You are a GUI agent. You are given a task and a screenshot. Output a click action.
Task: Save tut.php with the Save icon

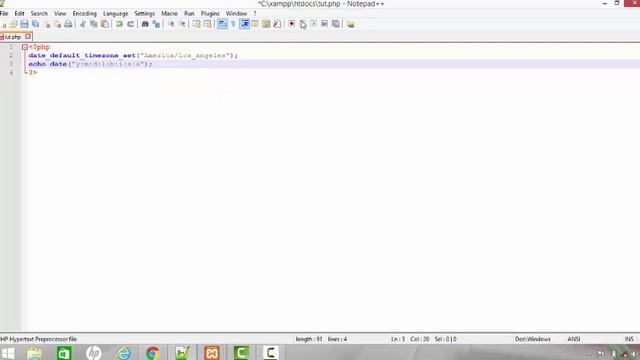coord(24,24)
